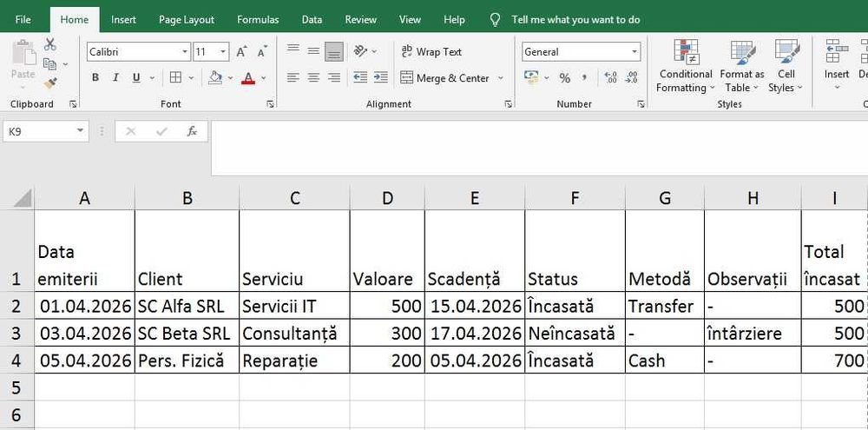Click the red Font Color A
The image size is (868, 430).
(x=248, y=77)
